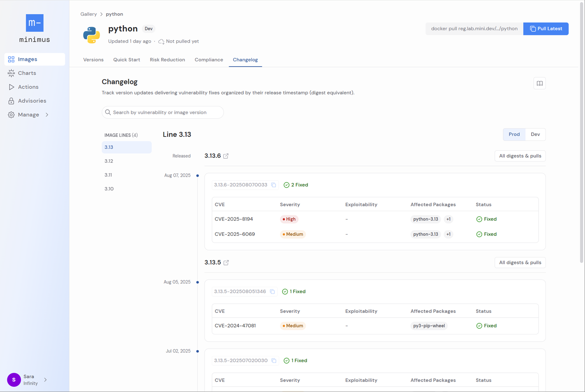Viewport: 585px width, 392px height.
Task: Focus vulnerability or image version search
Action: pos(163,112)
